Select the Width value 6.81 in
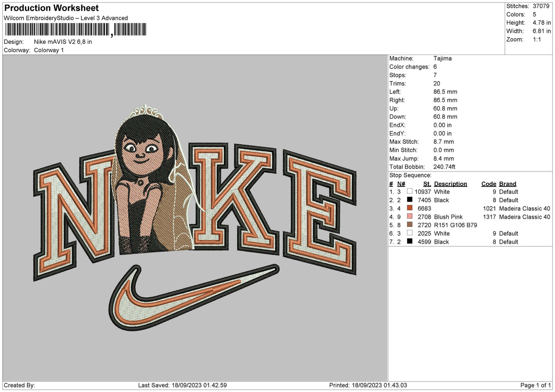Viewport: 555px width, 392px height. click(x=542, y=31)
